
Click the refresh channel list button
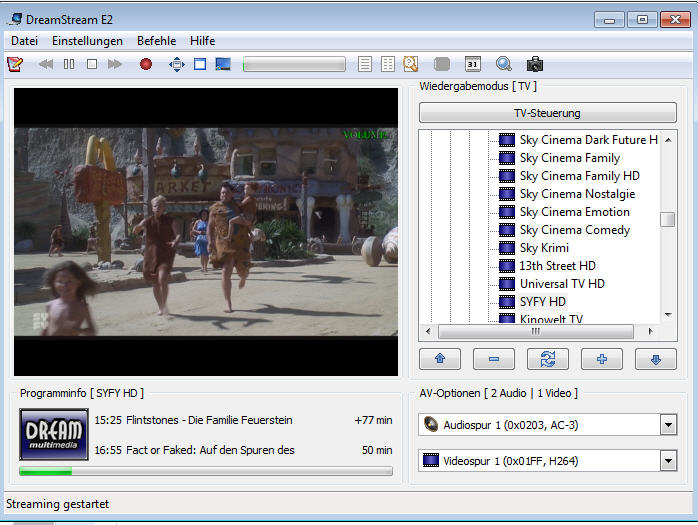point(548,359)
